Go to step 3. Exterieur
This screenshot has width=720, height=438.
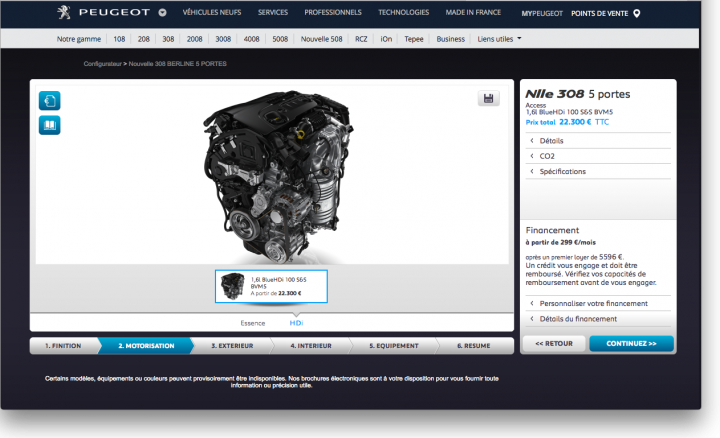(232, 346)
